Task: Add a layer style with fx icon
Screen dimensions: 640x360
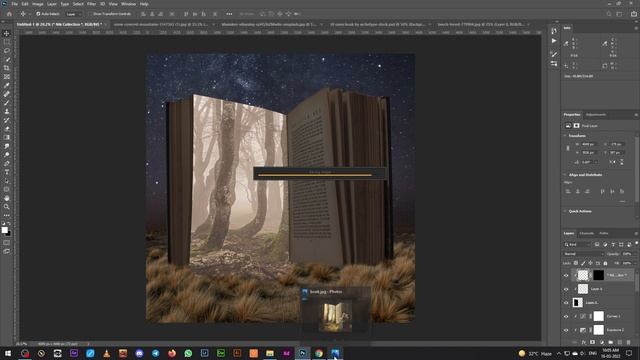Action: click(x=584, y=342)
